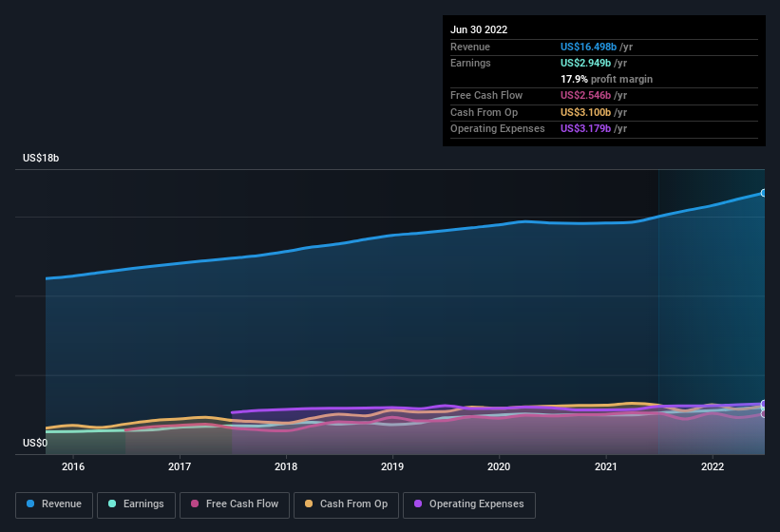Image resolution: width=780 pixels, height=532 pixels.
Task: Click the US$18b y-axis label
Action: (41, 158)
